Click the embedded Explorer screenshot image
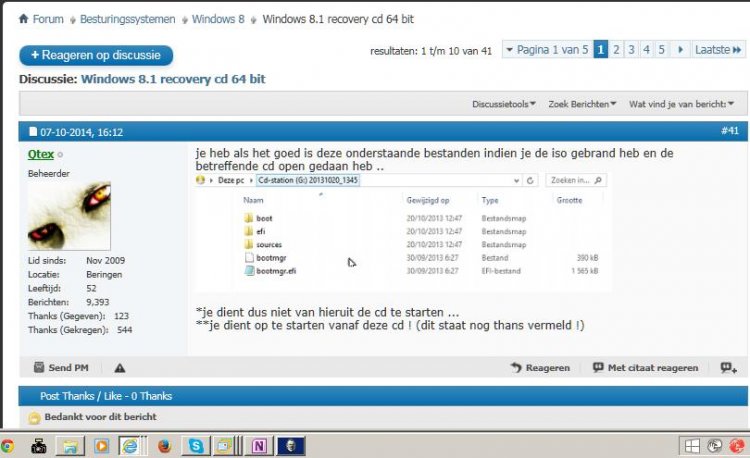This screenshot has width=750, height=458. (x=402, y=232)
